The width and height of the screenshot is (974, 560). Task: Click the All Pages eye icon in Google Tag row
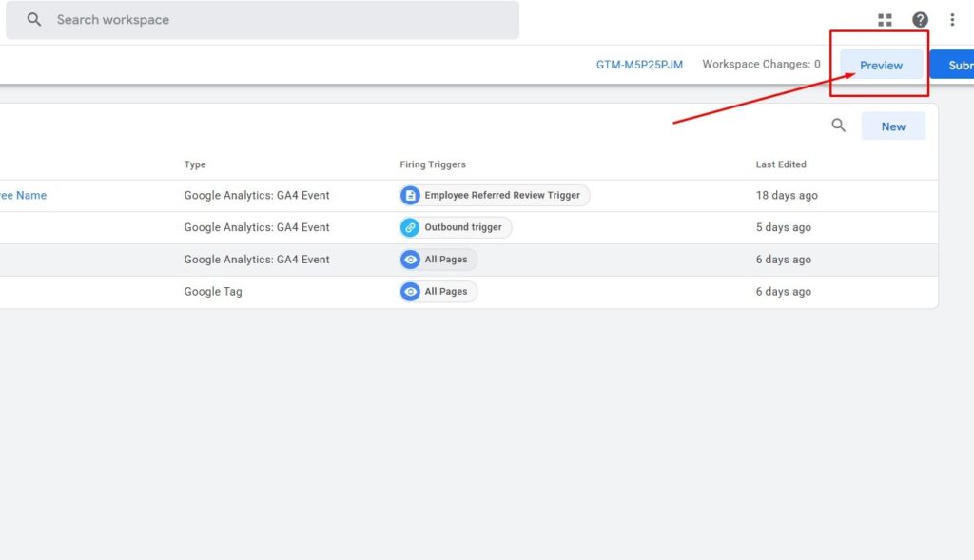(410, 292)
